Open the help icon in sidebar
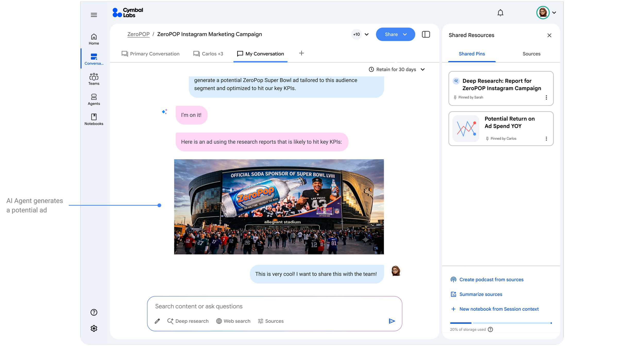 (94, 312)
